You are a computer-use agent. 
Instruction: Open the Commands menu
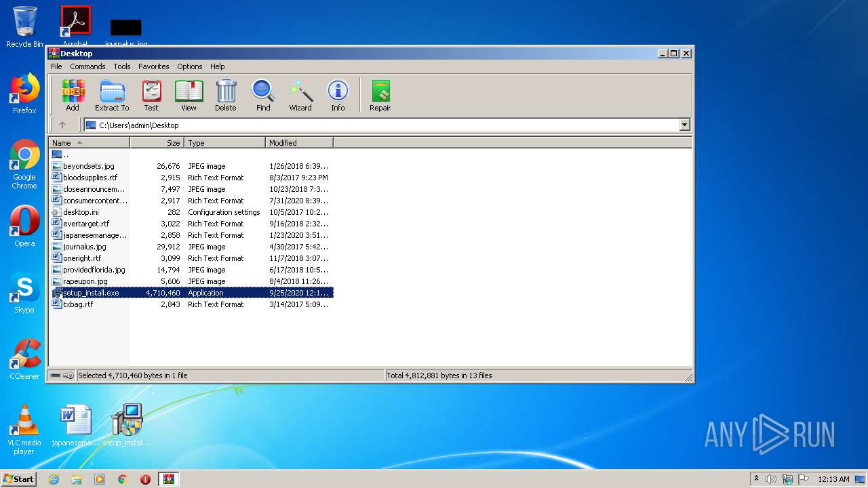(87, 66)
